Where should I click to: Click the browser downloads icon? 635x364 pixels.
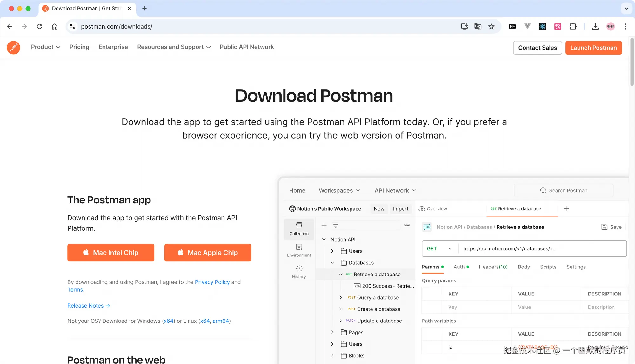coord(595,26)
